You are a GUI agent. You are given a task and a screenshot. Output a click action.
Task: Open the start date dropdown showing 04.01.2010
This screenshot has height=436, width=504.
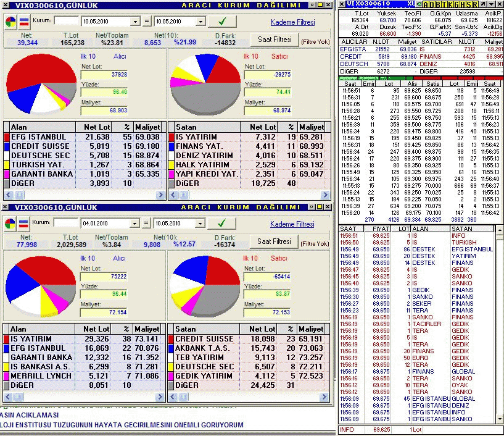135,224
